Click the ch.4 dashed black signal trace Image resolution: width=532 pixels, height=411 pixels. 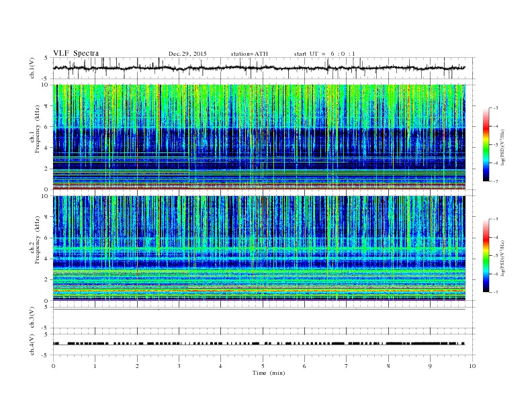pos(259,344)
